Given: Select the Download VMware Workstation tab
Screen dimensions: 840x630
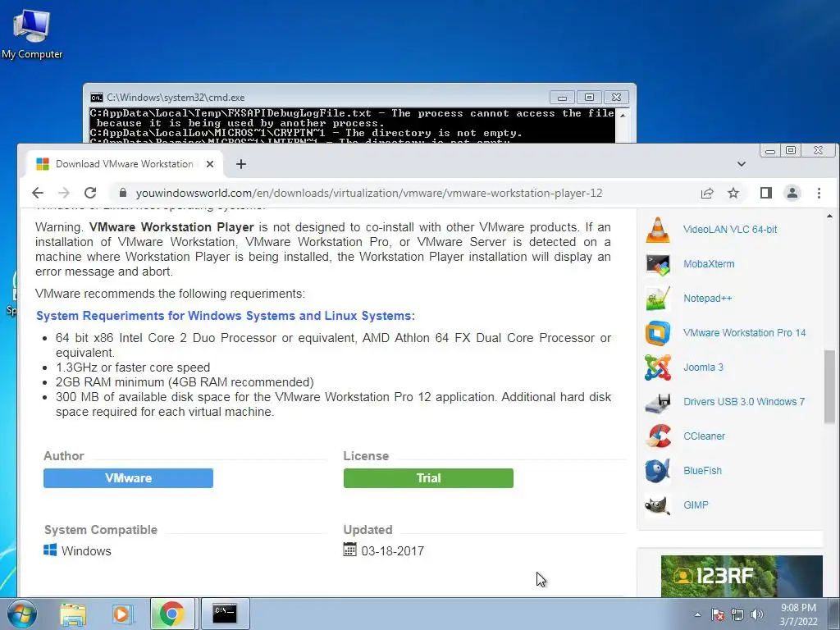Looking at the screenshot, I should [x=125, y=164].
